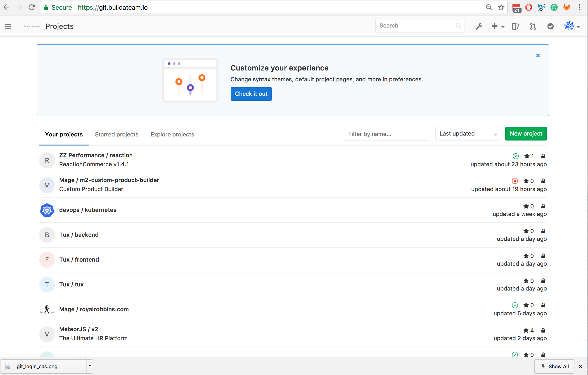The width and height of the screenshot is (588, 375).
Task: Switch to the Starred projects tab
Action: click(x=117, y=134)
